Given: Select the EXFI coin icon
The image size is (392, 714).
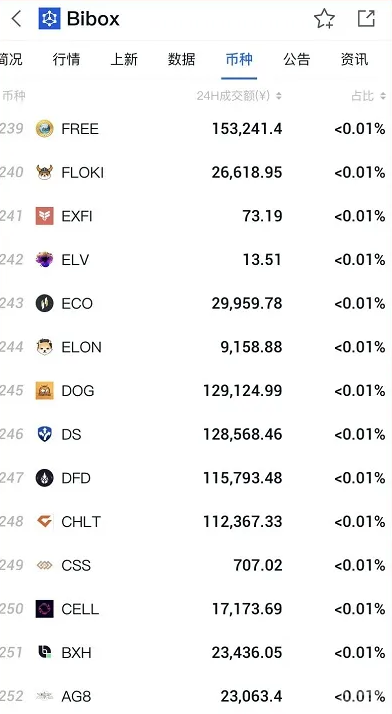Looking at the screenshot, I should [45, 216].
